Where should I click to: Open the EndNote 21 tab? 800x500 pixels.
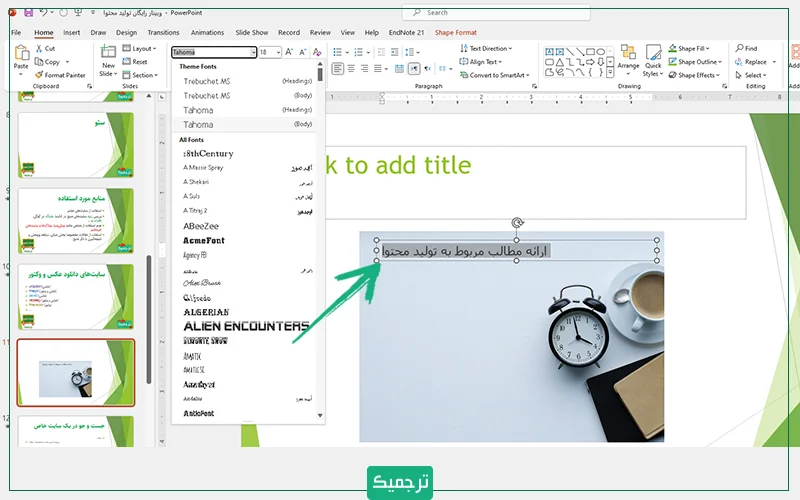tap(406, 32)
